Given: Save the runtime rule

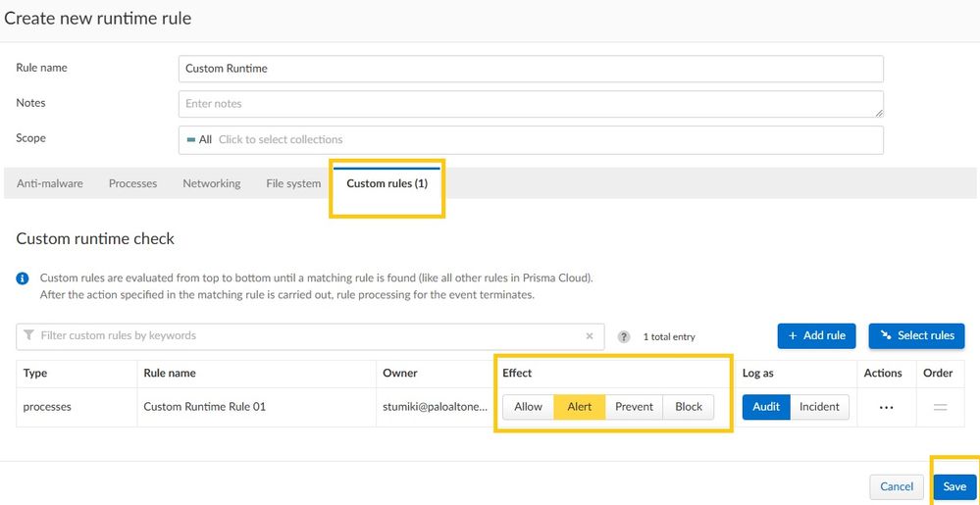Looking at the screenshot, I should click(954, 486).
